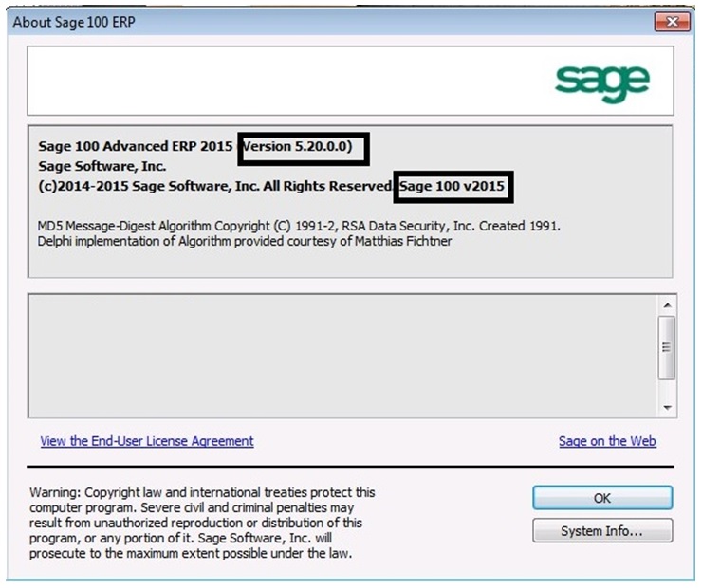Image resolution: width=702 pixels, height=588 pixels.
Task: Click '(c)2014-2015 Sage Software, Inc. All Rights Reserved' text
Action: [x=215, y=186]
